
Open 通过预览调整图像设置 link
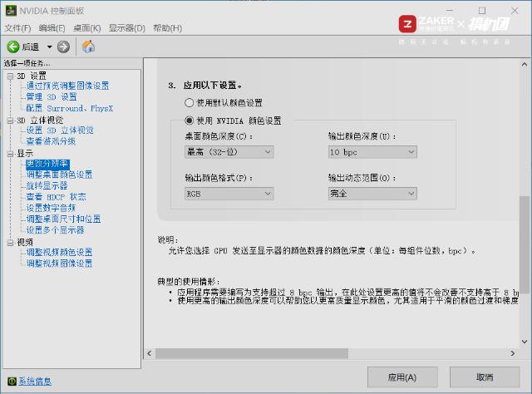pyautogui.click(x=67, y=86)
